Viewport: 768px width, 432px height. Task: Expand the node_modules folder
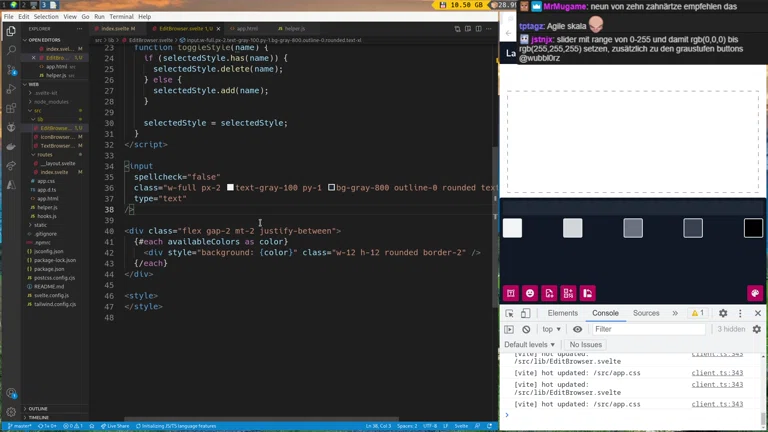click(x=51, y=102)
